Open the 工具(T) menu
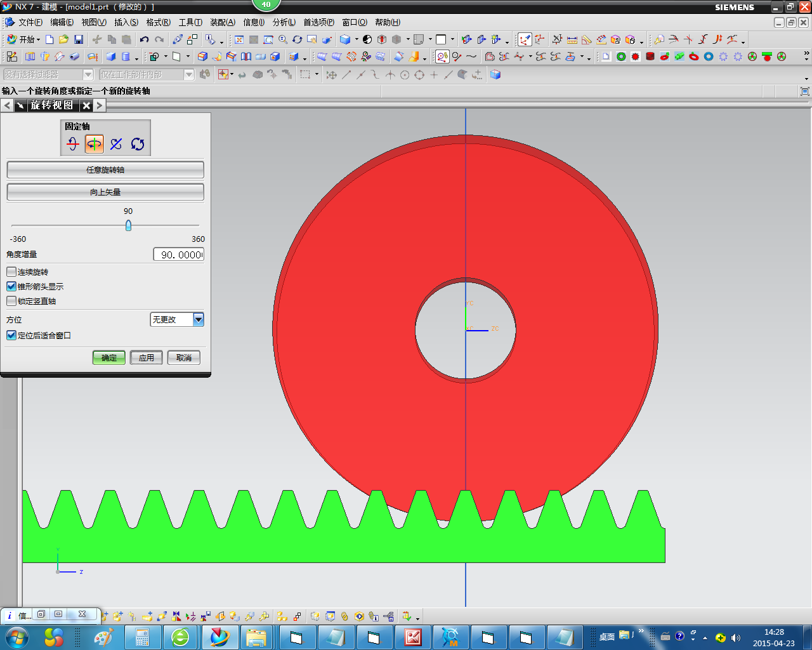The image size is (812, 650). coord(190,22)
